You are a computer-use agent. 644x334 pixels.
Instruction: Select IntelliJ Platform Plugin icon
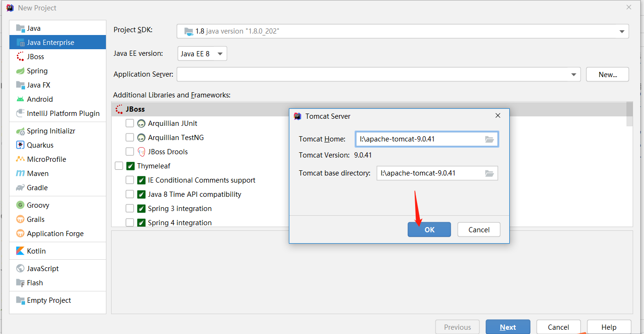20,114
